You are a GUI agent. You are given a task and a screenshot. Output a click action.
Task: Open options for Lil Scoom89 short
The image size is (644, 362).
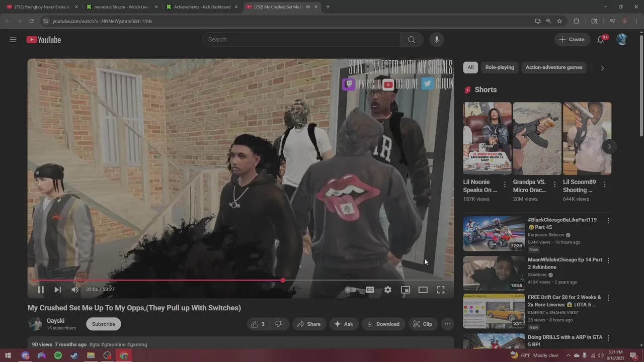coord(605,185)
